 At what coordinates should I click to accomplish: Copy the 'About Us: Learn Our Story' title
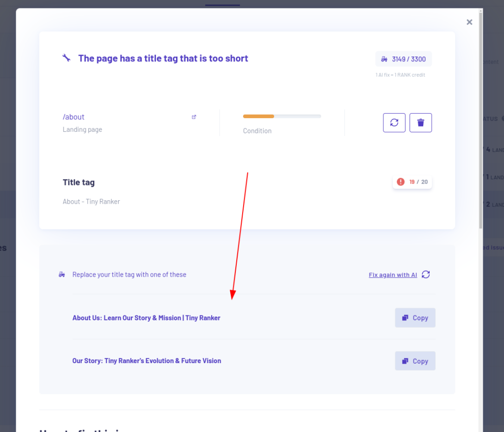[x=415, y=318]
